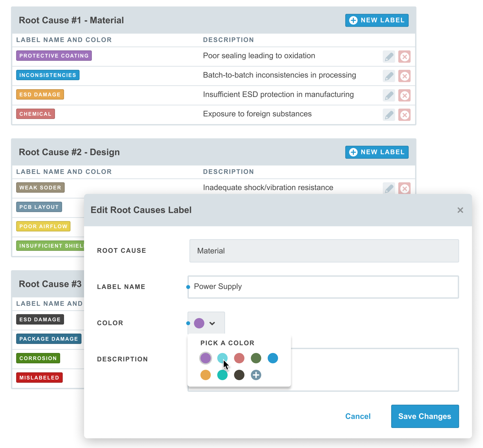Viewport: 483px width, 448px height.
Task: Add a custom color with plus swatch
Action: [x=256, y=375]
